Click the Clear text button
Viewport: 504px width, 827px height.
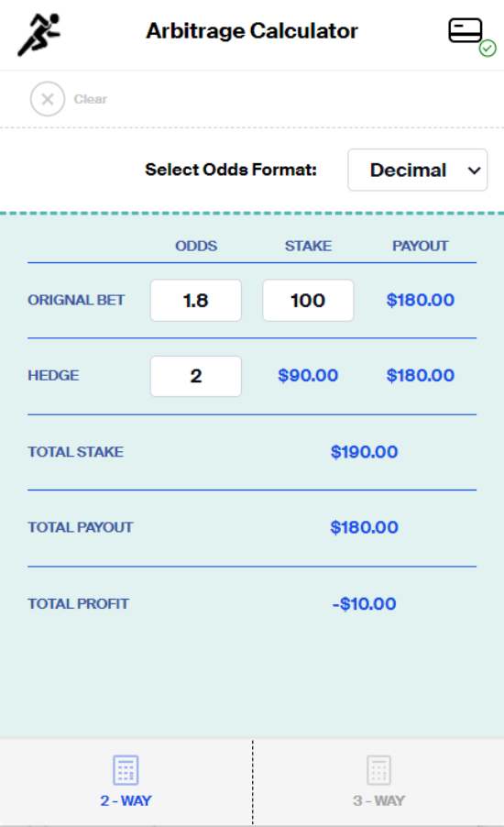90,99
